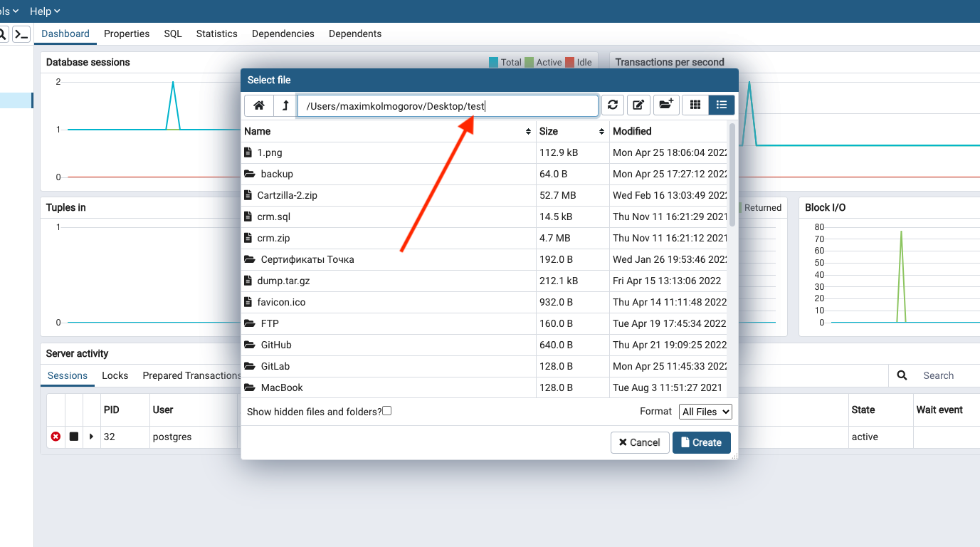Switch to the Sessions tab

(68, 375)
